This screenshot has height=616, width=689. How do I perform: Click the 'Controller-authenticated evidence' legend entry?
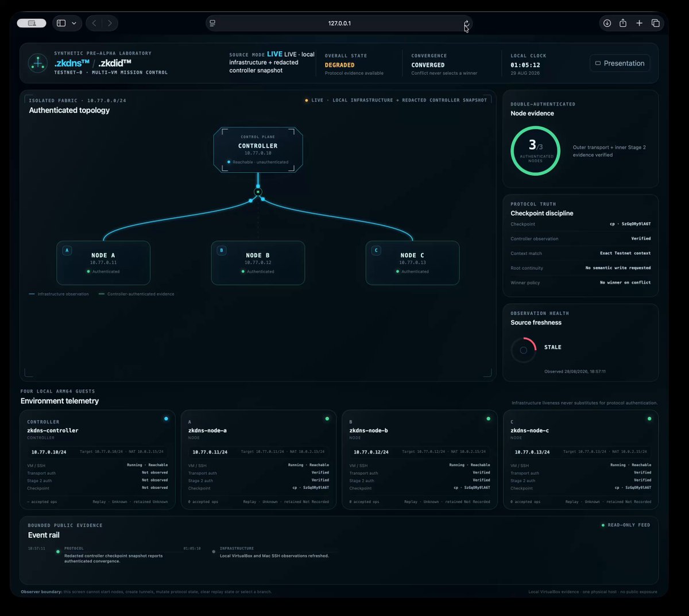point(137,294)
